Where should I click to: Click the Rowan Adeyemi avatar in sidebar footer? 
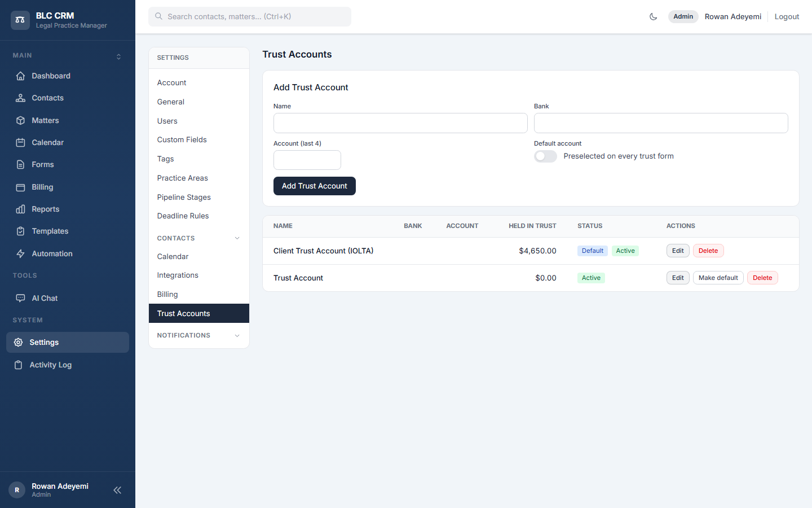[17, 490]
